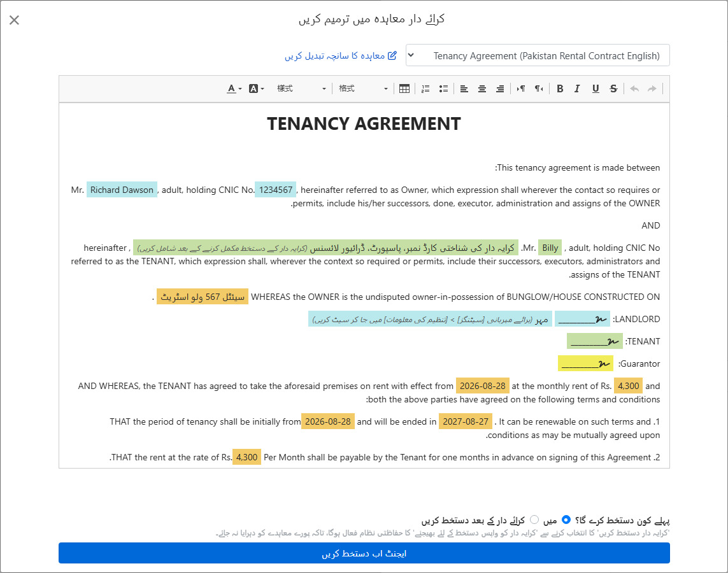
Task: Set left-to-right text direction
Action: click(521, 88)
